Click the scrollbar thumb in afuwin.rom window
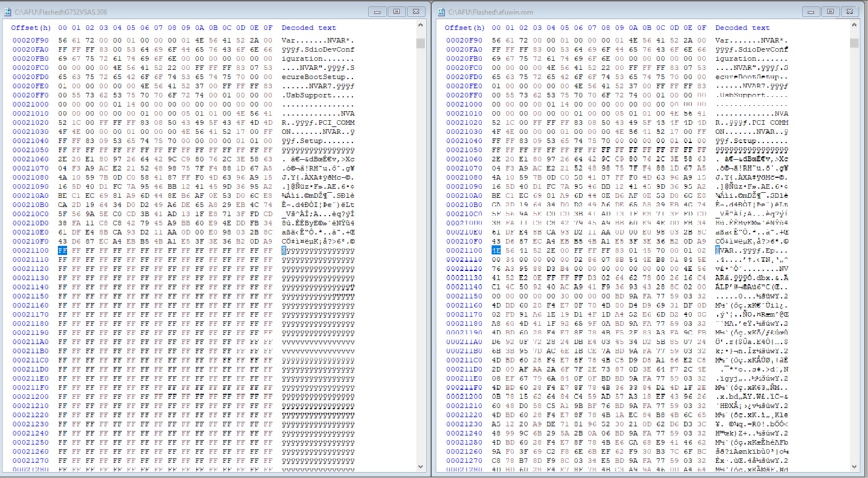Screen dimensions: 868x478 (x=854, y=43)
